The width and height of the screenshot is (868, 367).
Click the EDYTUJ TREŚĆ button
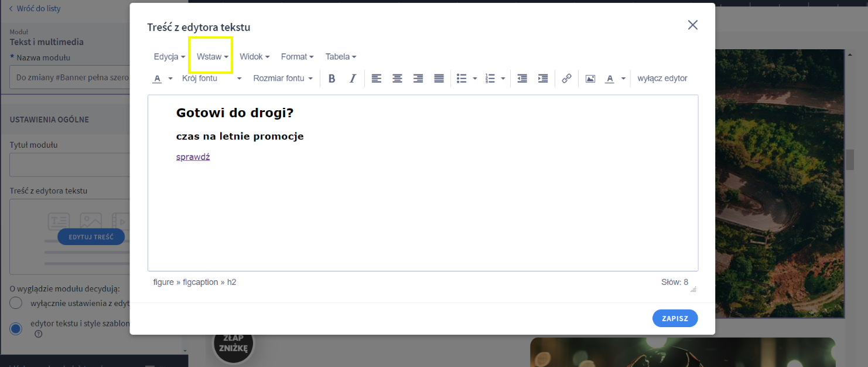click(x=91, y=237)
